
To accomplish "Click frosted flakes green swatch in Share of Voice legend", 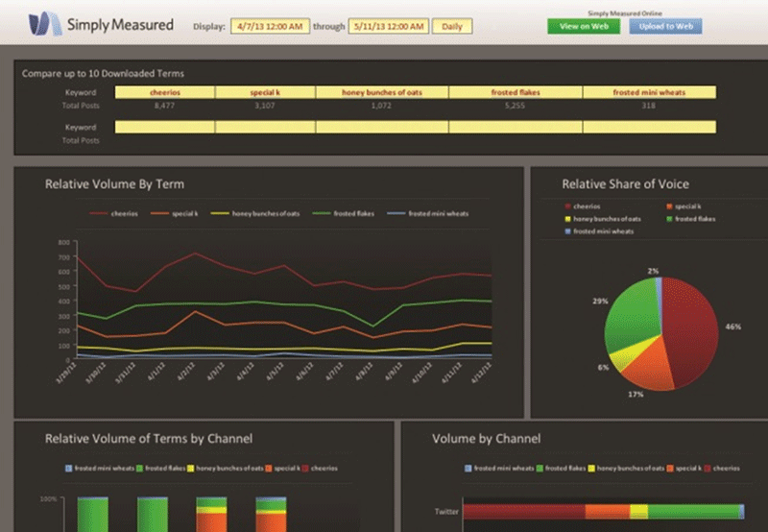I will (x=669, y=219).
